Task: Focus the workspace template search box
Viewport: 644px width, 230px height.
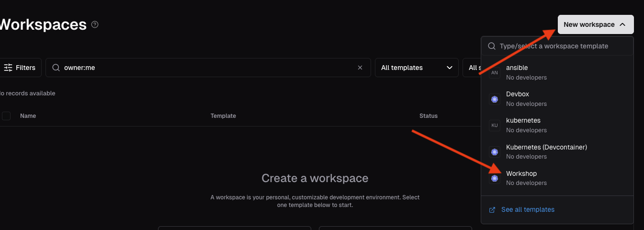Action: (557, 46)
